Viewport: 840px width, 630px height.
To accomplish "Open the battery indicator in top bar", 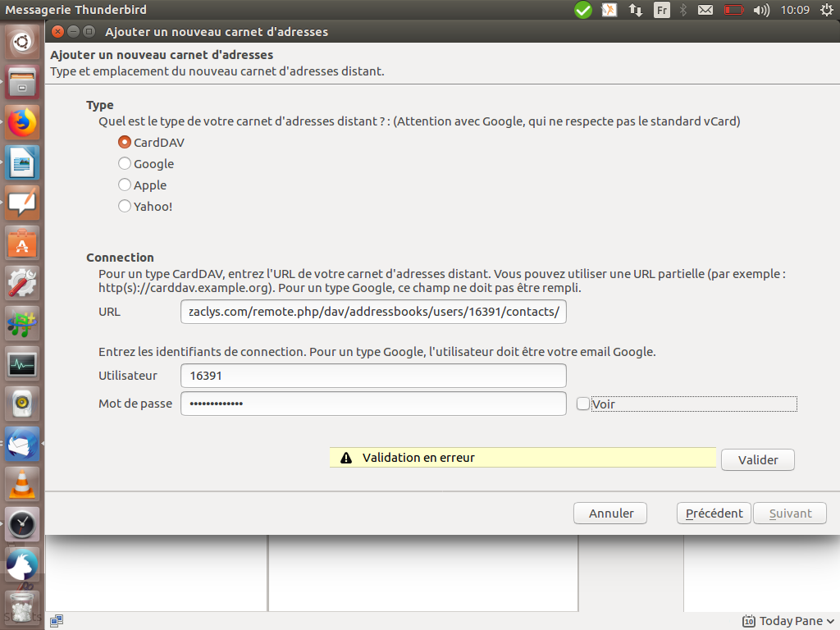I will 733,11.
